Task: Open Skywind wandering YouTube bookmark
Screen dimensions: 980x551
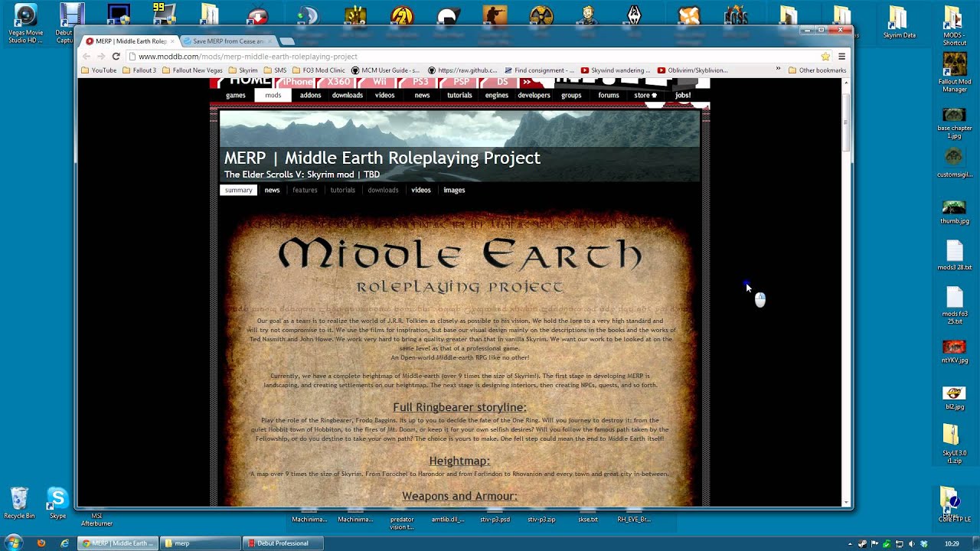Action: pos(616,70)
